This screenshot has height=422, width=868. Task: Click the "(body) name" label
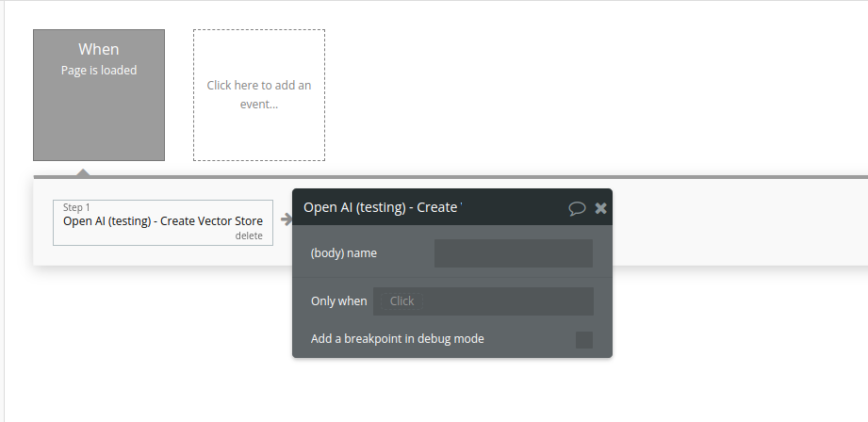pyautogui.click(x=343, y=253)
